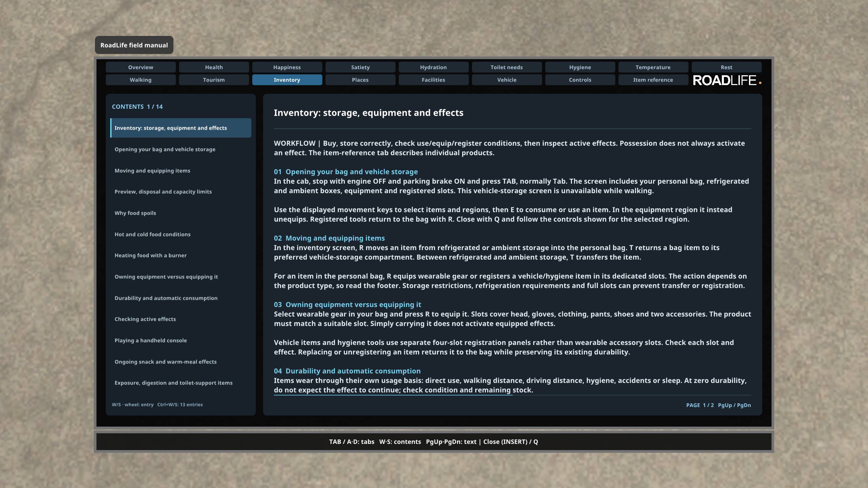Click the bottom bar 'TAB / A·D: tabs' hint text
The image size is (868, 488).
[352, 442]
